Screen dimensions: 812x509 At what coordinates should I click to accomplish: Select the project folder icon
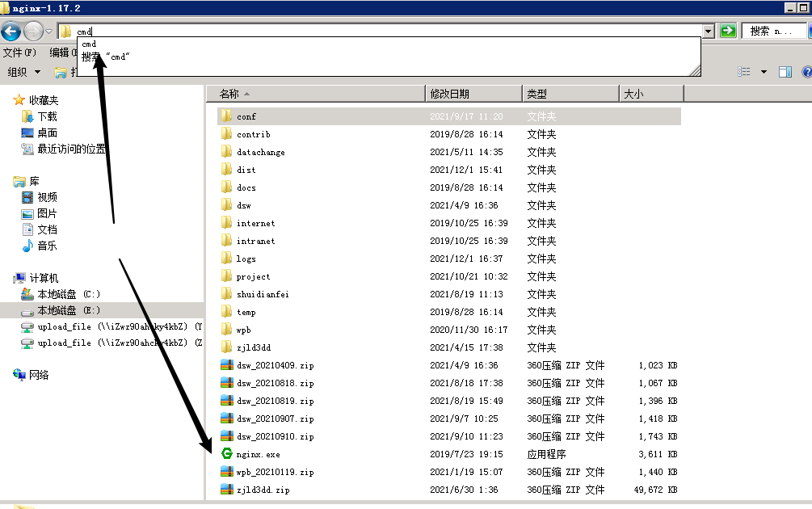pos(226,276)
